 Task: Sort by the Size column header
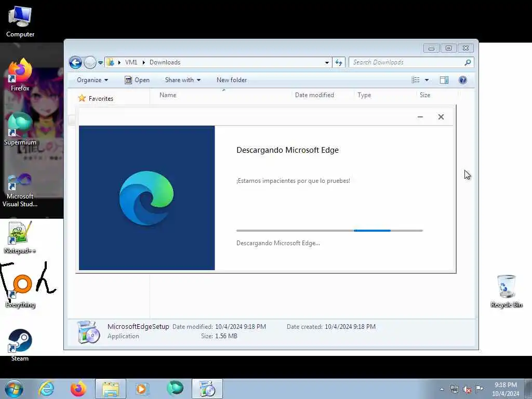[x=425, y=95]
